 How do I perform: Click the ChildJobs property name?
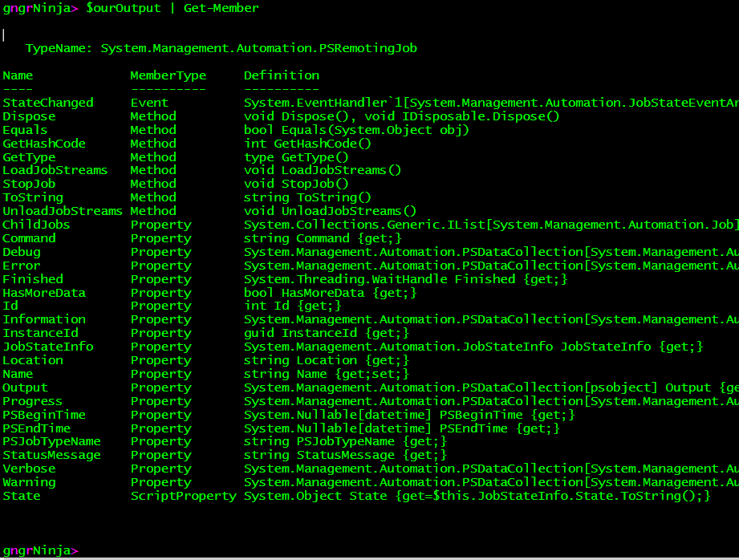pos(36,225)
